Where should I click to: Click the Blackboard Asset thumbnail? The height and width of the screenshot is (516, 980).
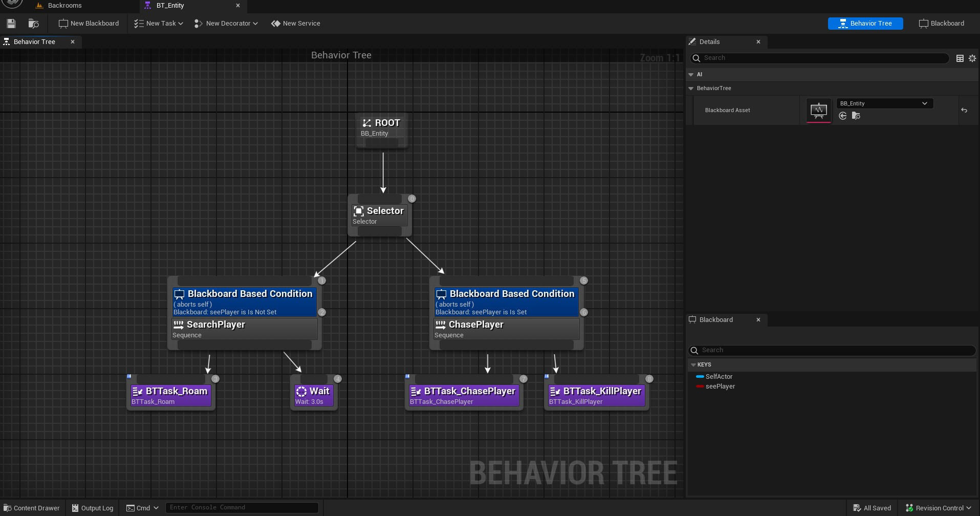(x=819, y=110)
